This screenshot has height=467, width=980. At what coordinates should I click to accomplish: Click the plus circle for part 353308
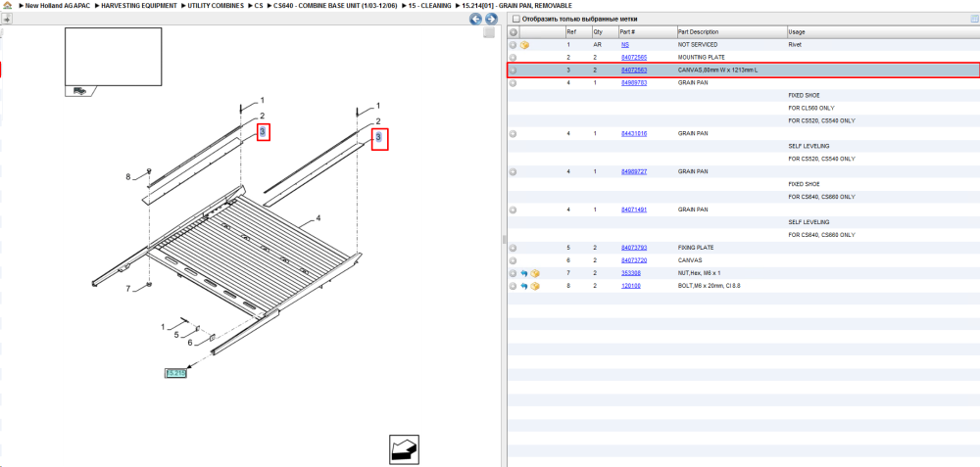[x=514, y=273]
